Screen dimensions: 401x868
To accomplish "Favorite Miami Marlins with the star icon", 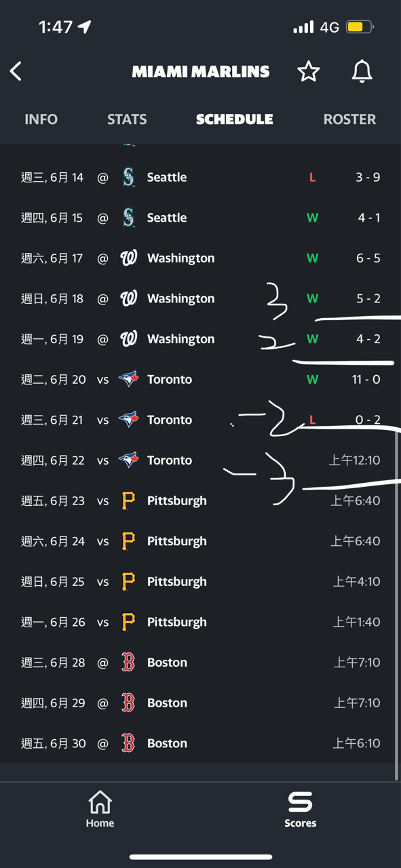I will (309, 71).
